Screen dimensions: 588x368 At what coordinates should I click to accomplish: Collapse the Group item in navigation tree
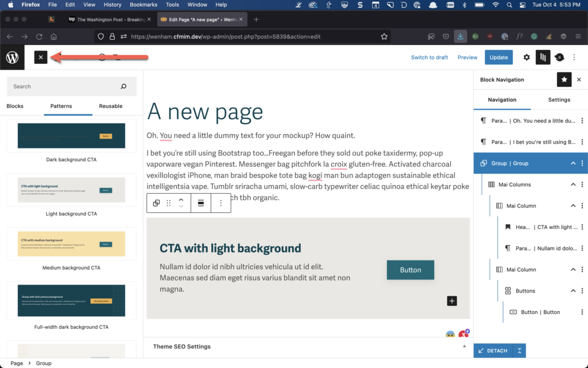[572, 163]
